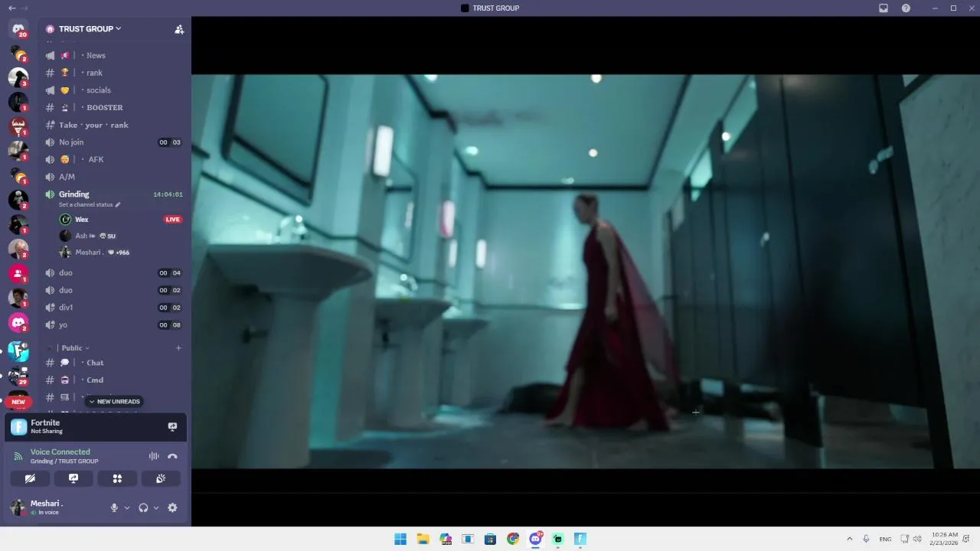This screenshot has width=980, height=551.
Task: Open the Activities launcher button
Action: coord(117,478)
